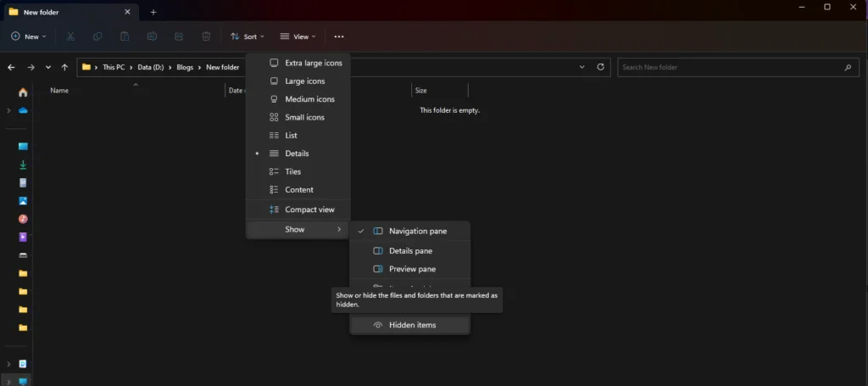Open the Show submenu

298,229
